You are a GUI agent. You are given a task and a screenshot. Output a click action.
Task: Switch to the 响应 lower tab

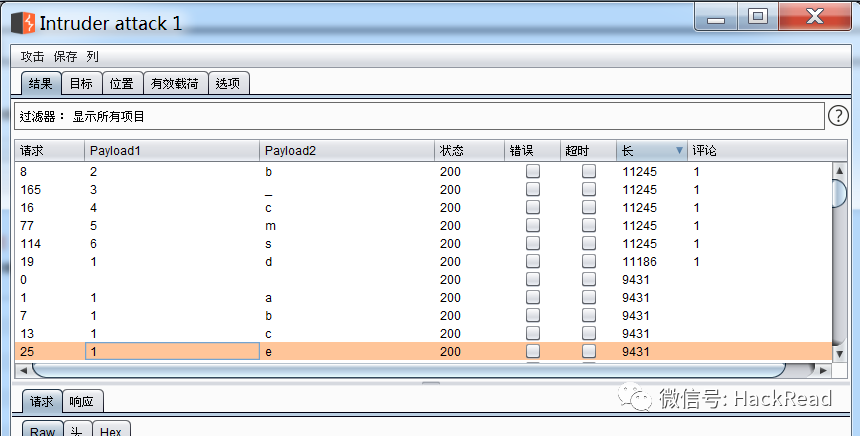click(82, 401)
